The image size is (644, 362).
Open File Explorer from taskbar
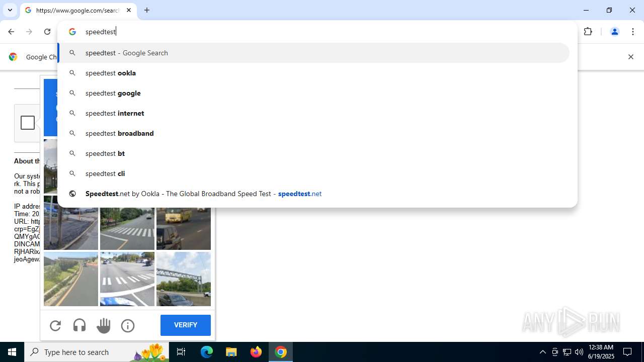(231, 352)
